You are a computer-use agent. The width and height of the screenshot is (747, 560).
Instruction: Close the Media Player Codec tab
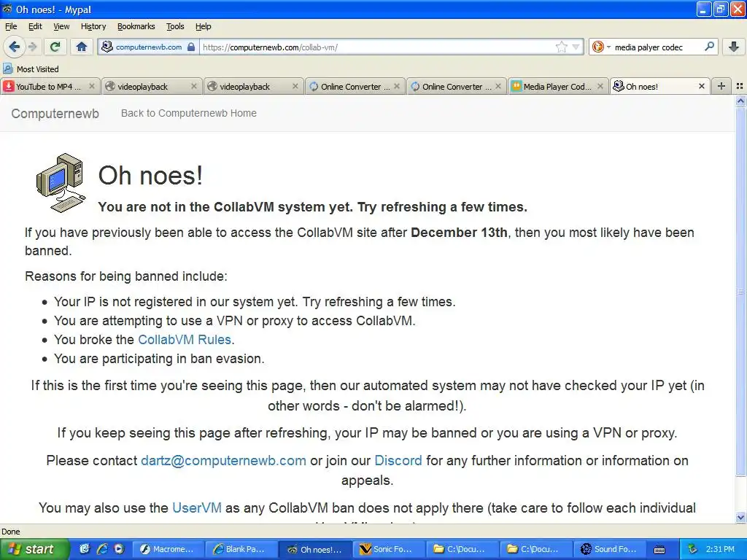(x=600, y=86)
